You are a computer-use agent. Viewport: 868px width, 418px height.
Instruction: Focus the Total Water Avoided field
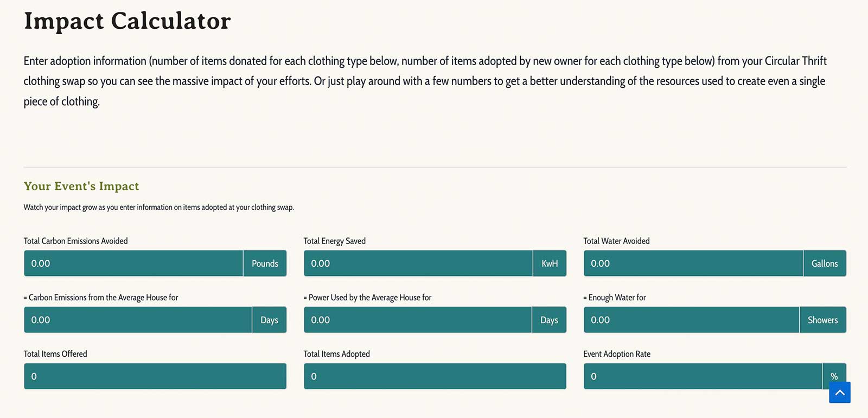[693, 263]
